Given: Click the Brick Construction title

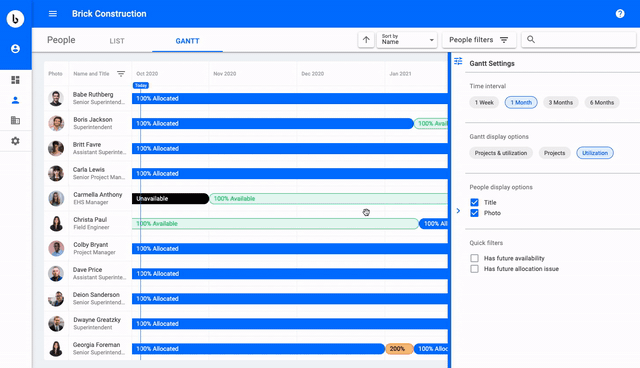Looking at the screenshot, I should (x=109, y=14).
